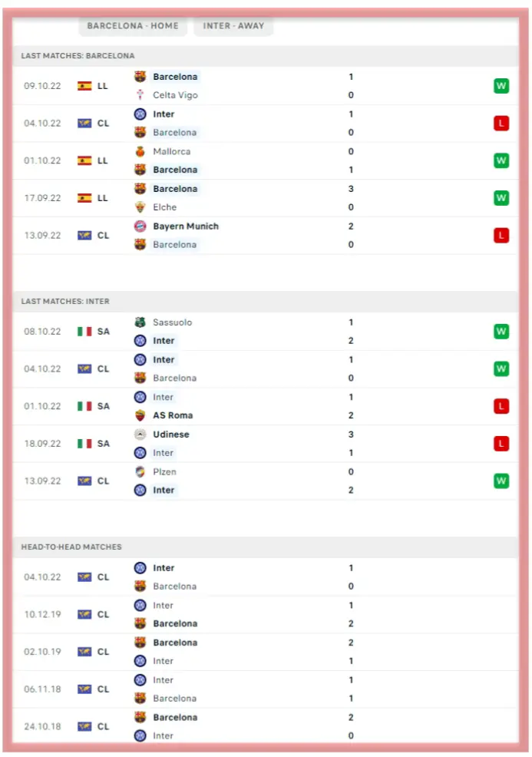Open the Bayern Munich team name link
The width and height of the screenshot is (532, 757).
186,226
